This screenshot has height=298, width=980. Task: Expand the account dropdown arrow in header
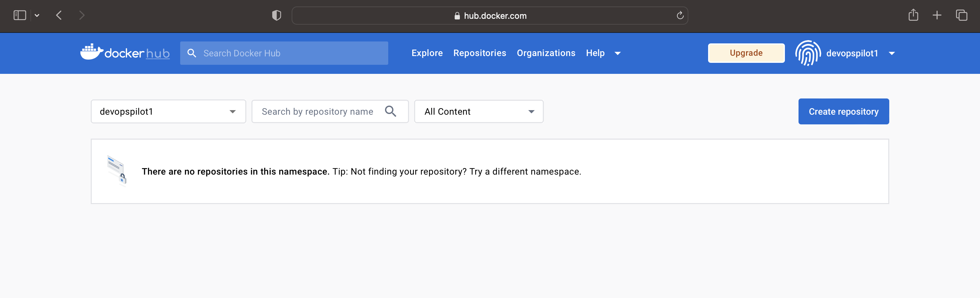(891, 53)
